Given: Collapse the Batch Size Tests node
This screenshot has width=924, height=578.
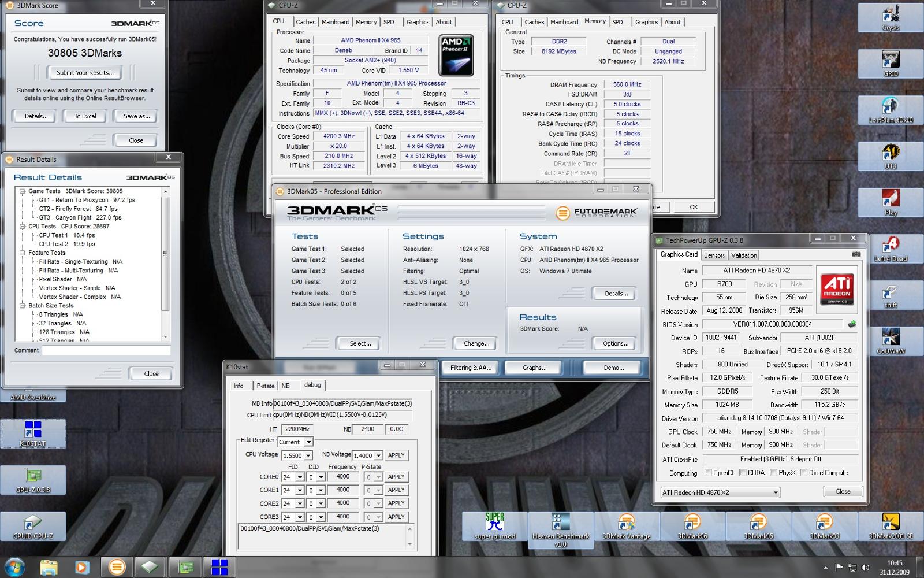Looking at the screenshot, I should tap(22, 306).
